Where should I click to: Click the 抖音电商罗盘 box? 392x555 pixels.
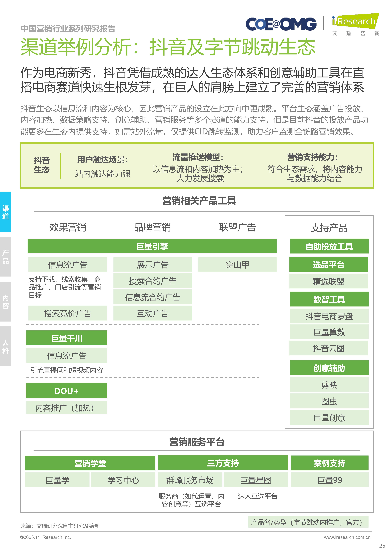[x=329, y=316]
